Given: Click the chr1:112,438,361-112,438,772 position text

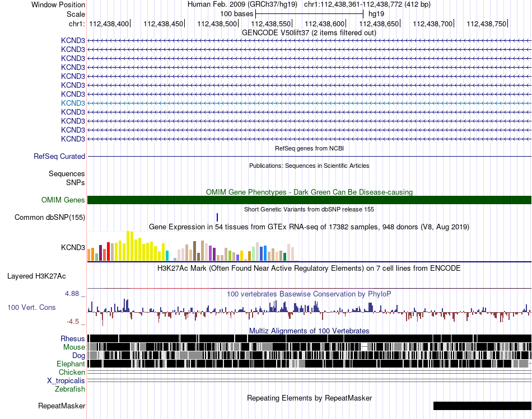Looking at the screenshot, I should pos(367,4).
